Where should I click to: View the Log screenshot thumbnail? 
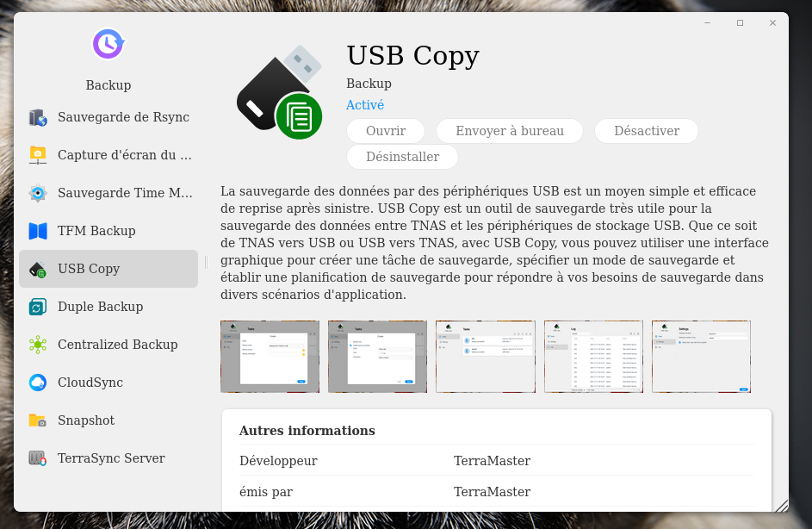[593, 357]
